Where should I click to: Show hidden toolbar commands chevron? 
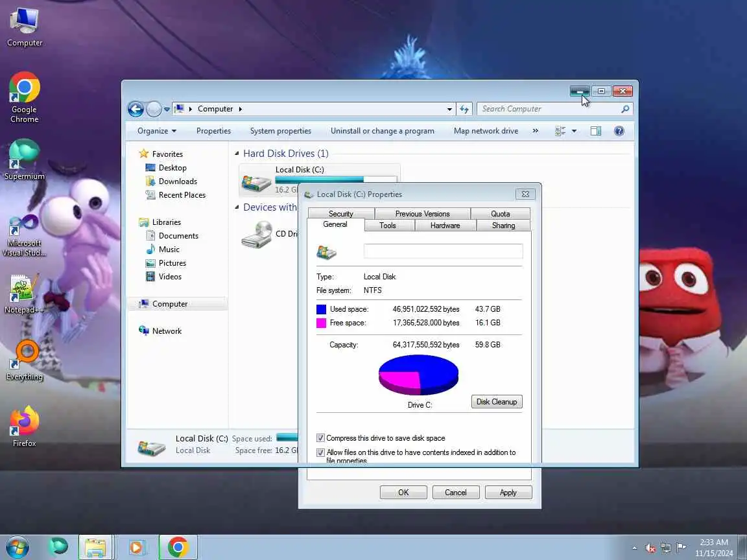[x=536, y=131]
